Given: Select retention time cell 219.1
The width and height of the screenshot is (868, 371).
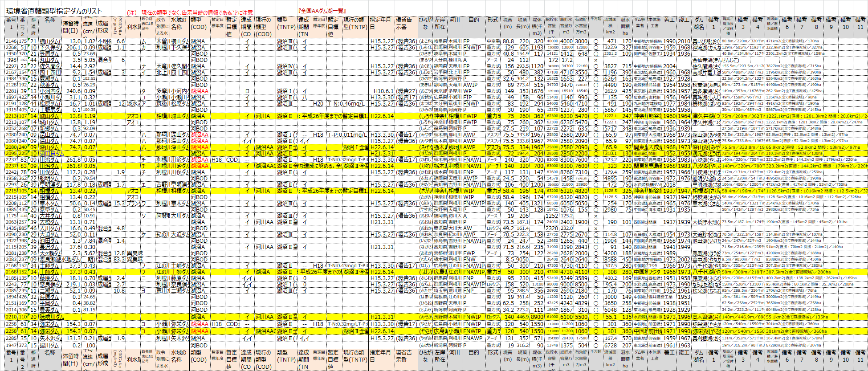Looking at the screenshot, I should click(73, 284).
